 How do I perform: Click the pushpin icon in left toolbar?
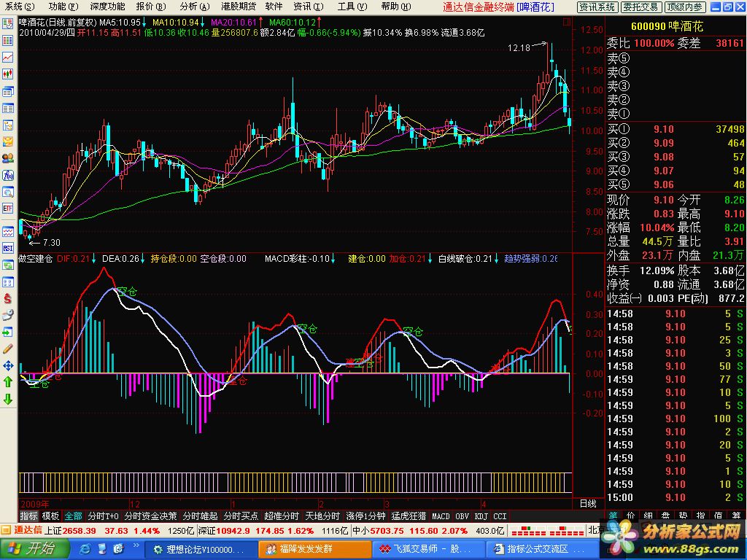coord(7,315)
